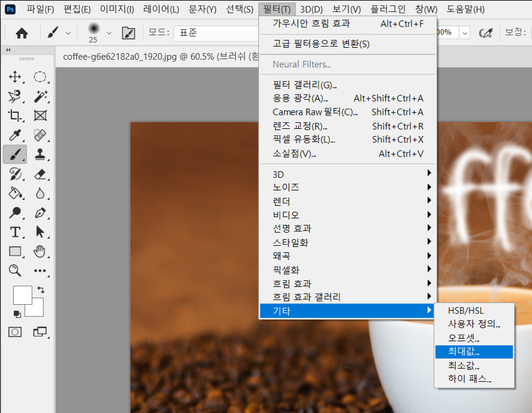Expand the 흐림 효과 갤러리 submenu
Viewport: 532px width, 413px height.
pos(348,297)
